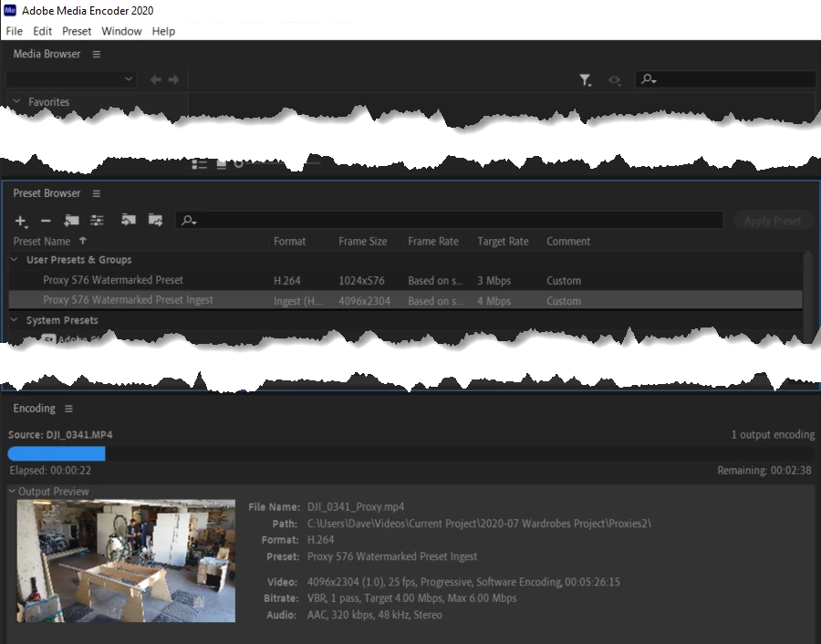The height and width of the screenshot is (644, 821).
Task: Select the Media Browser tab
Action: (47, 54)
